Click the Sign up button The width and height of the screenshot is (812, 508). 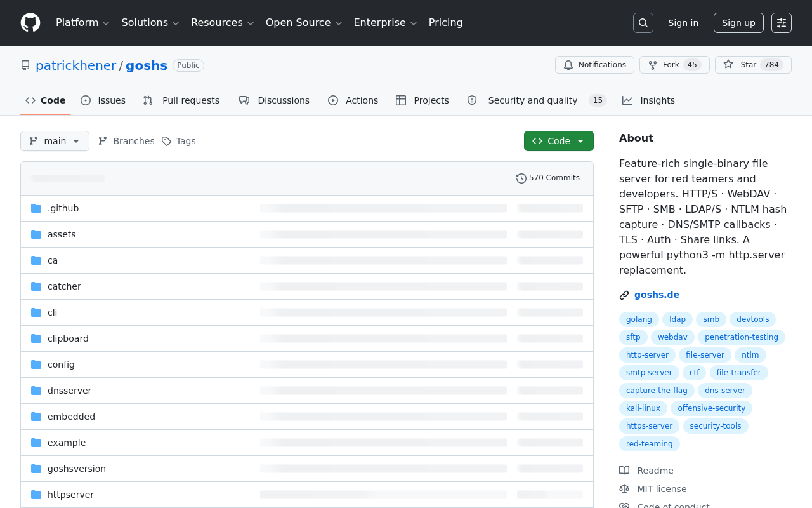(x=738, y=23)
